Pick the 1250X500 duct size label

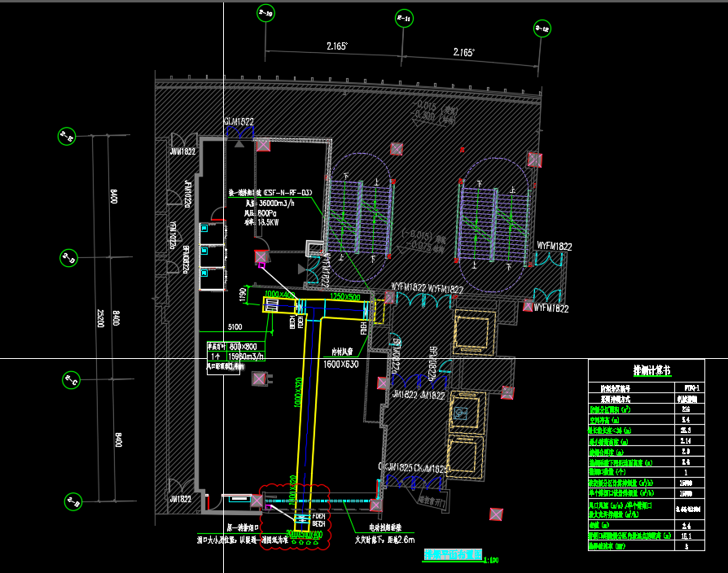(x=345, y=297)
